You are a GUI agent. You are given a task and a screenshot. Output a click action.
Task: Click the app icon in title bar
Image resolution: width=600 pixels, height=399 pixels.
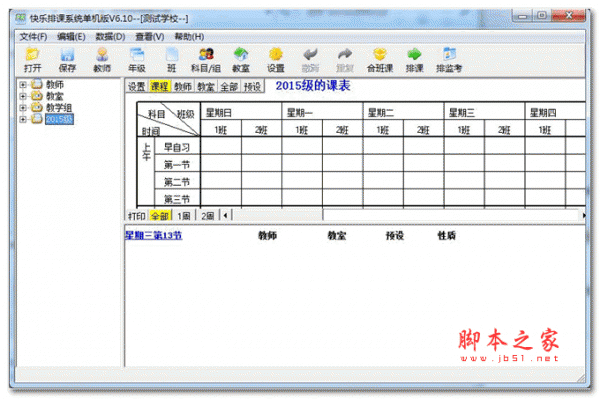(21, 18)
